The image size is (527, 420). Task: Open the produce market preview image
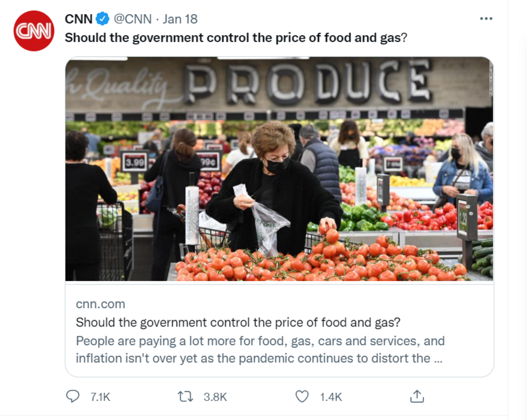279,170
